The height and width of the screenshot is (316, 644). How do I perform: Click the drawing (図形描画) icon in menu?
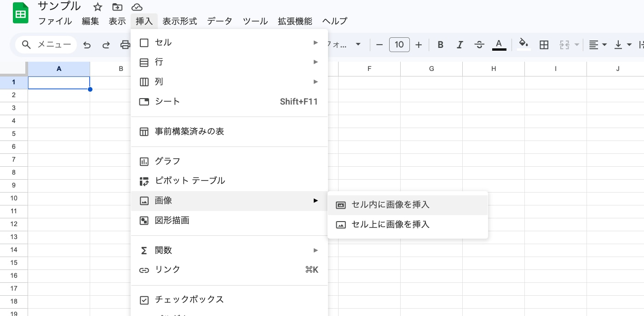coord(144,220)
